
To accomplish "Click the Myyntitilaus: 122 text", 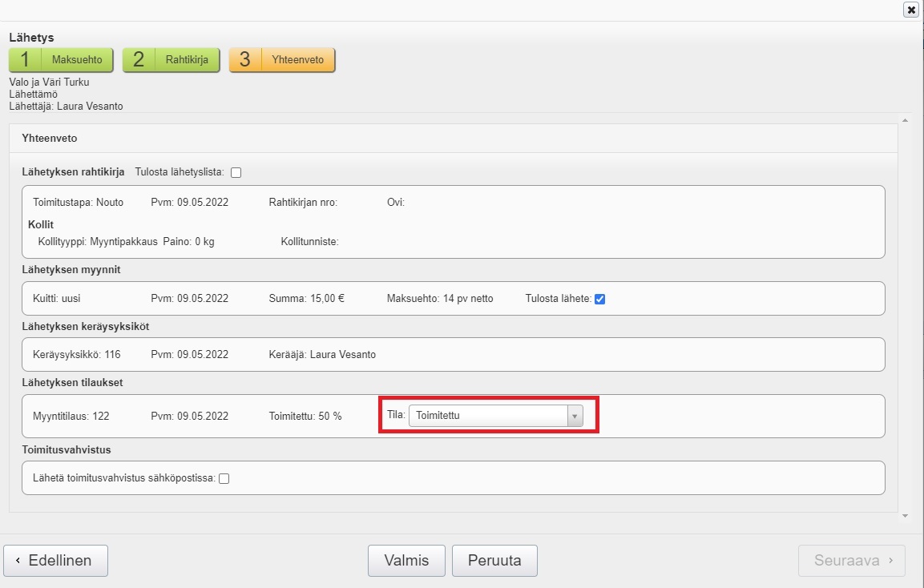I will click(71, 417).
